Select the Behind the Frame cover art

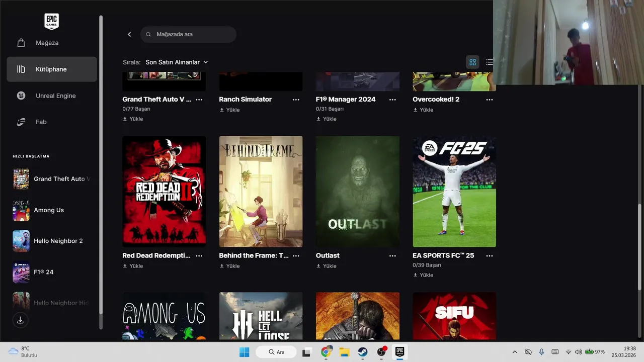pos(261,192)
